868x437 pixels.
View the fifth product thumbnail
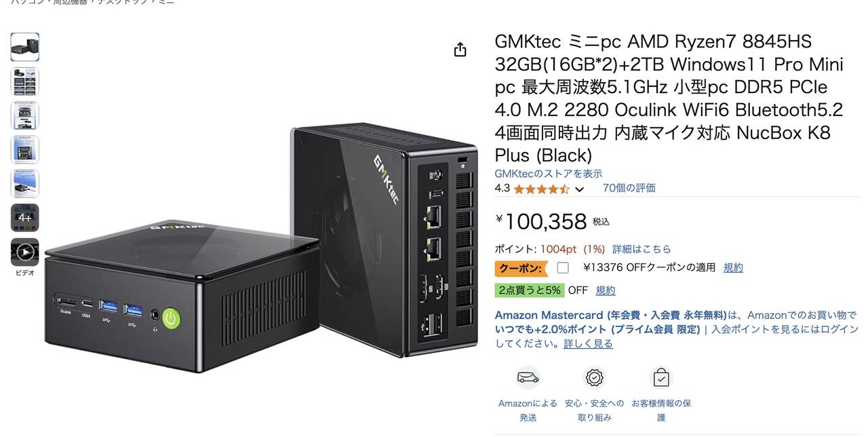[x=25, y=183]
